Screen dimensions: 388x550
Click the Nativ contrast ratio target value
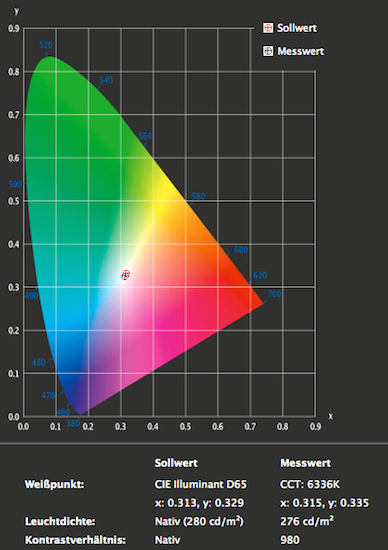coord(168,539)
